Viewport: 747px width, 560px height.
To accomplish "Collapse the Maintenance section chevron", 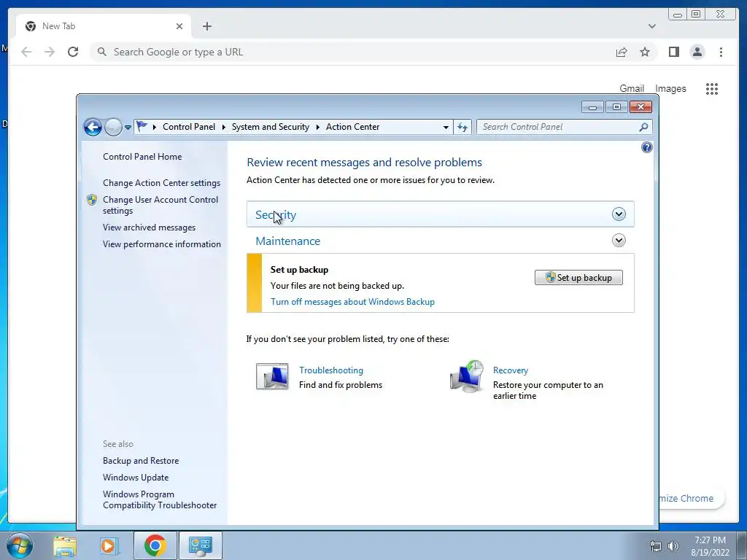I will (x=619, y=241).
